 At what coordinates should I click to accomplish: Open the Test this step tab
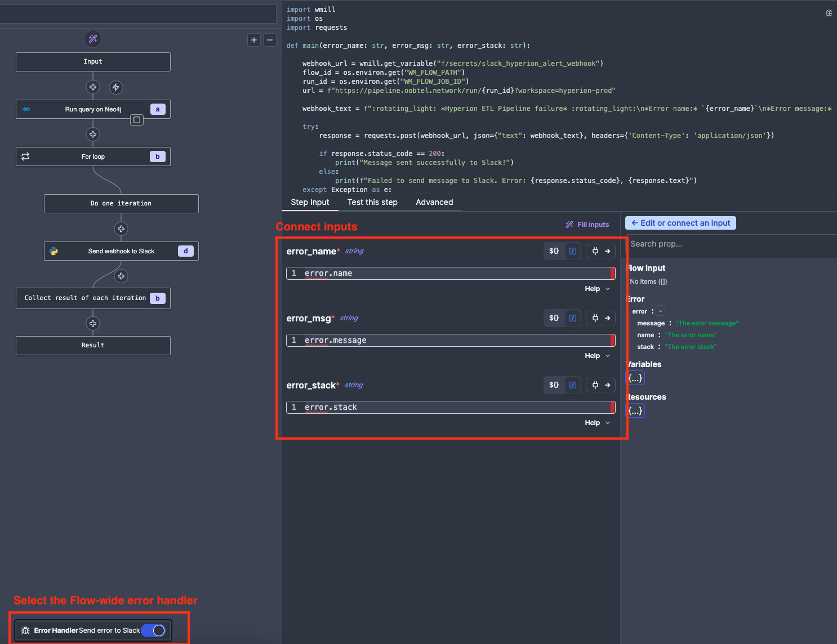point(372,202)
